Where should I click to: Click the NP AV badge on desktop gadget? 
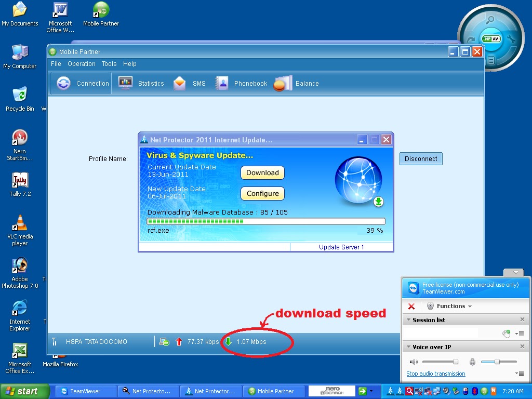click(491, 38)
